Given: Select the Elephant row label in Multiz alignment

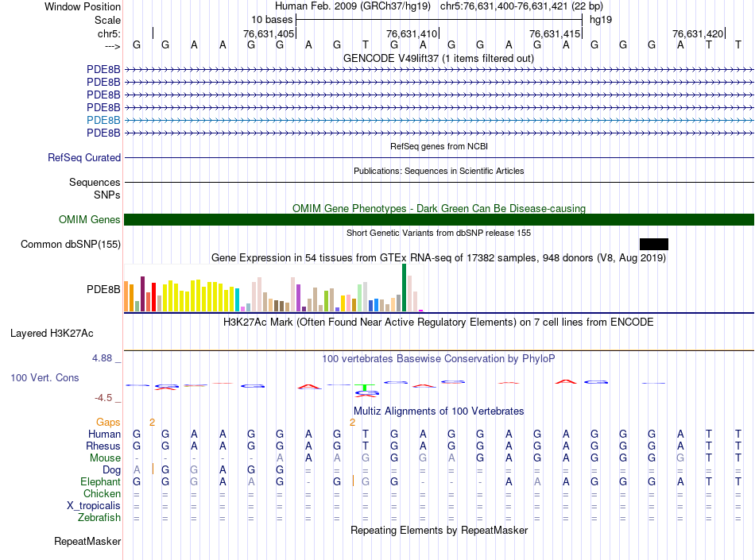Looking at the screenshot, I should pos(100,482).
